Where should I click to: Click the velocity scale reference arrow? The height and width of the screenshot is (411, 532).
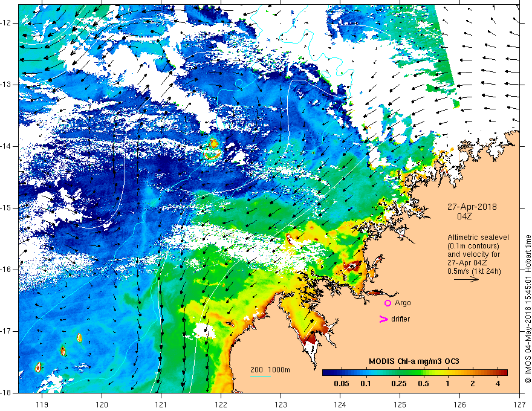click(x=466, y=279)
